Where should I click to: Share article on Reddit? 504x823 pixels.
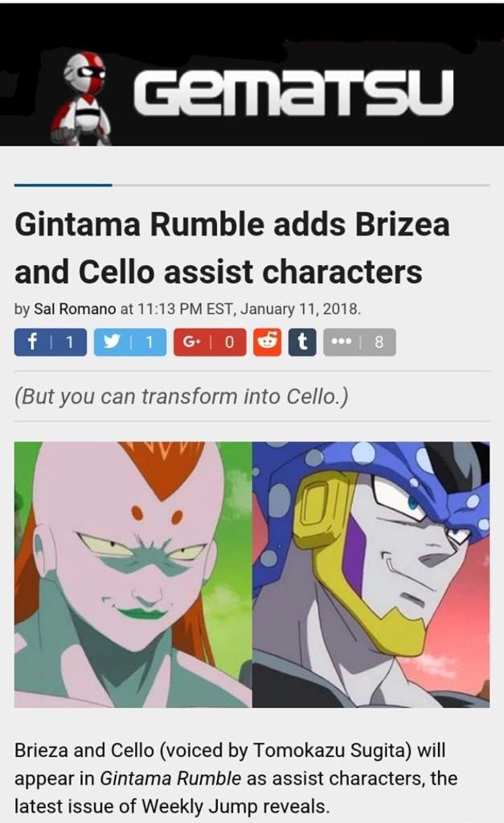pos(267,342)
